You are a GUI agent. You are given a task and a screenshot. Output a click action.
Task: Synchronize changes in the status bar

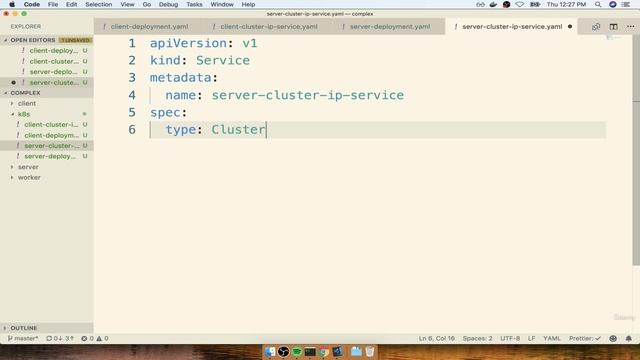[60, 338]
